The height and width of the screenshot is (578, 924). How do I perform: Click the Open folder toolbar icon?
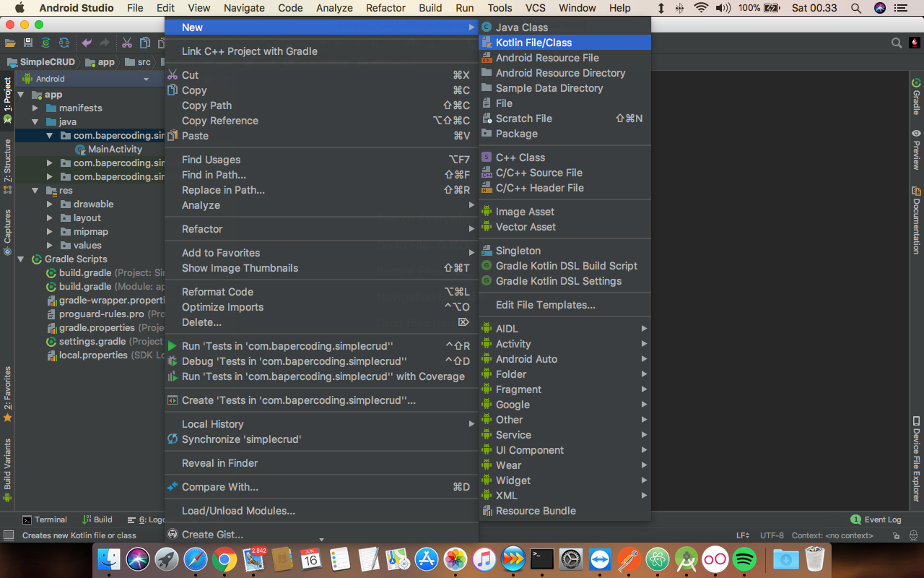tap(10, 43)
